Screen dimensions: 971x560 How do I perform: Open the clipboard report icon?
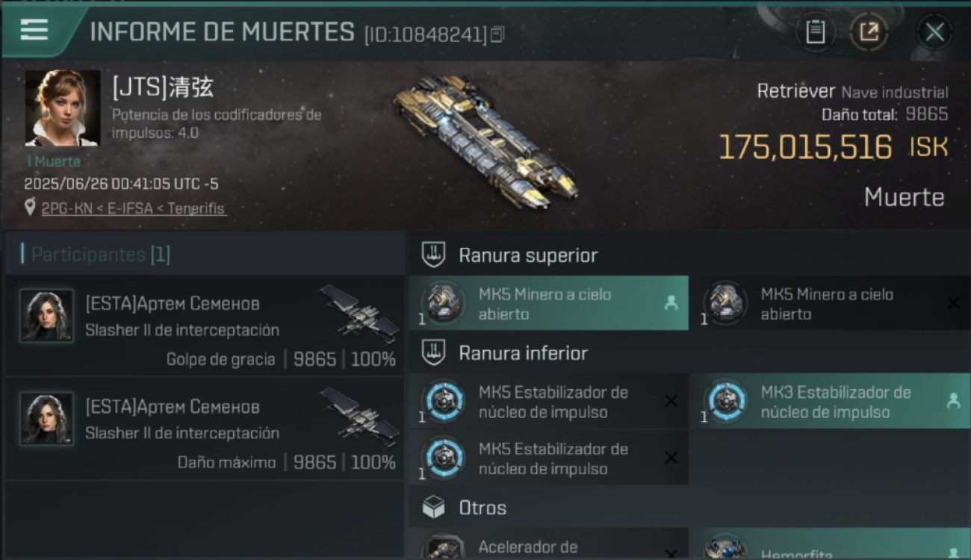[816, 32]
